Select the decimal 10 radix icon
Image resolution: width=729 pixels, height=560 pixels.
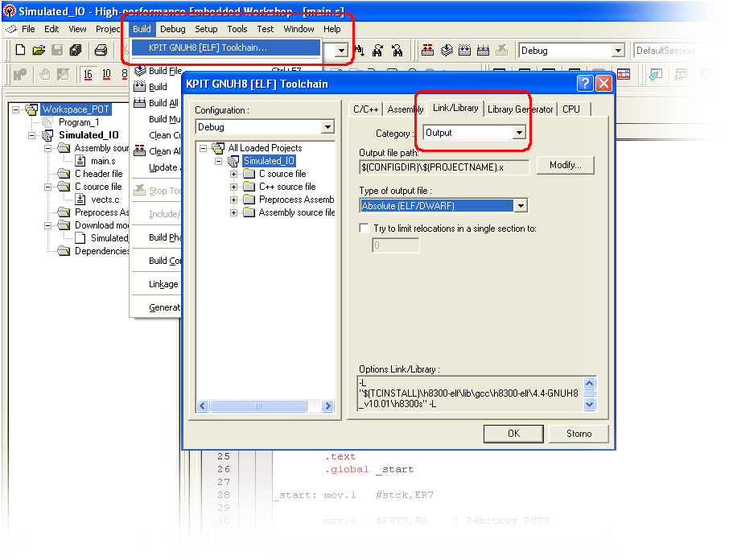pos(106,74)
